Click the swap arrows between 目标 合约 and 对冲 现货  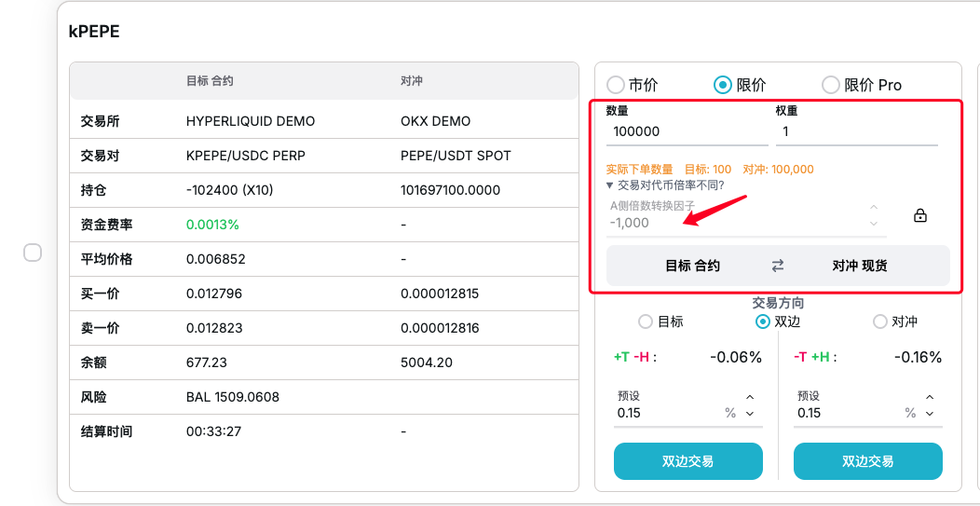click(778, 266)
